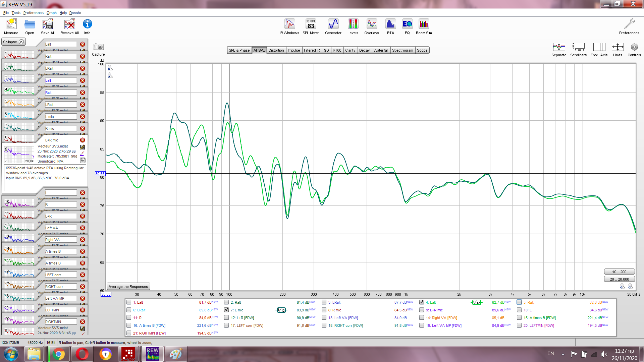Viewport: 644px width, 362px height.
Task: Click the 10 .. 200 range preset
Action: (x=619, y=272)
